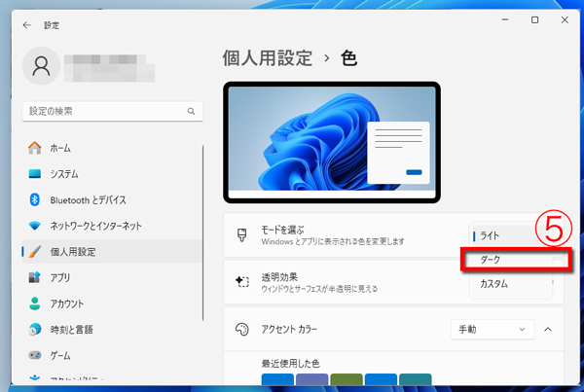
Task: Pick the purple recently used color
Action: pos(311,380)
